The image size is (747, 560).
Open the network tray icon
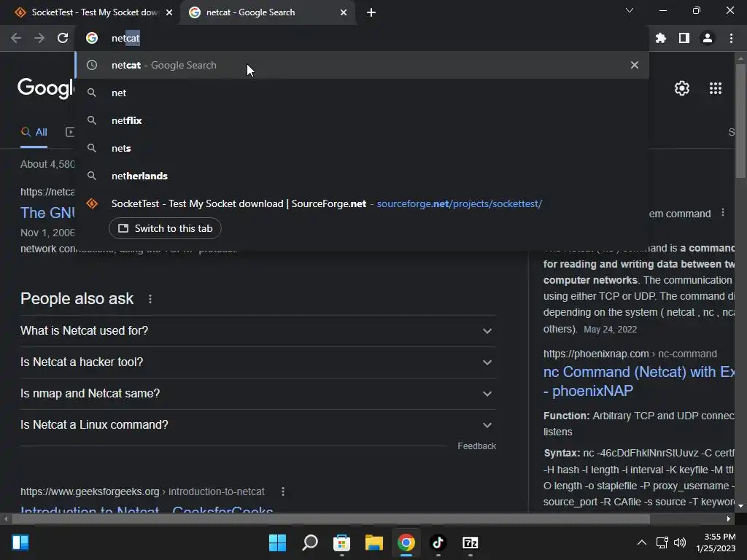[x=662, y=542]
